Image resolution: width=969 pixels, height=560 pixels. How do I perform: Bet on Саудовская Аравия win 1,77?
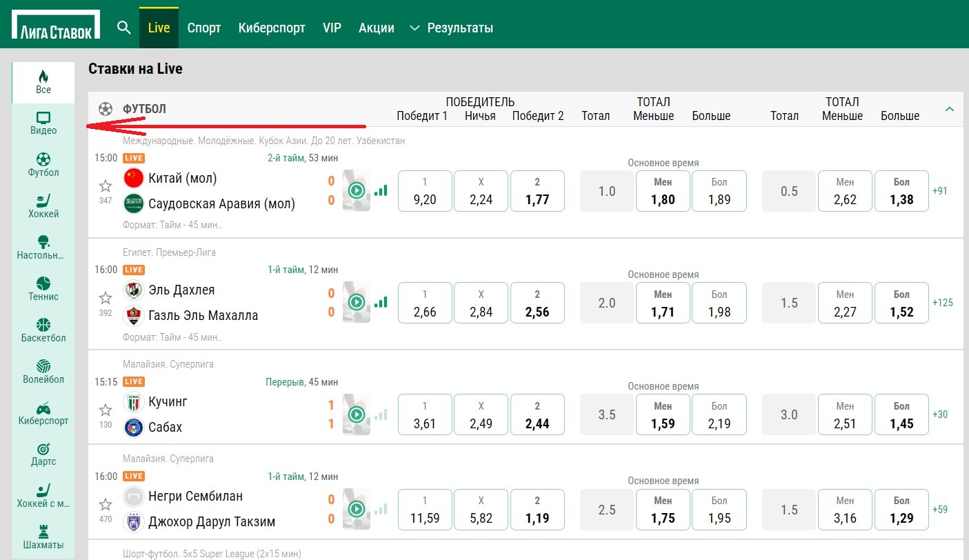pyautogui.click(x=537, y=191)
